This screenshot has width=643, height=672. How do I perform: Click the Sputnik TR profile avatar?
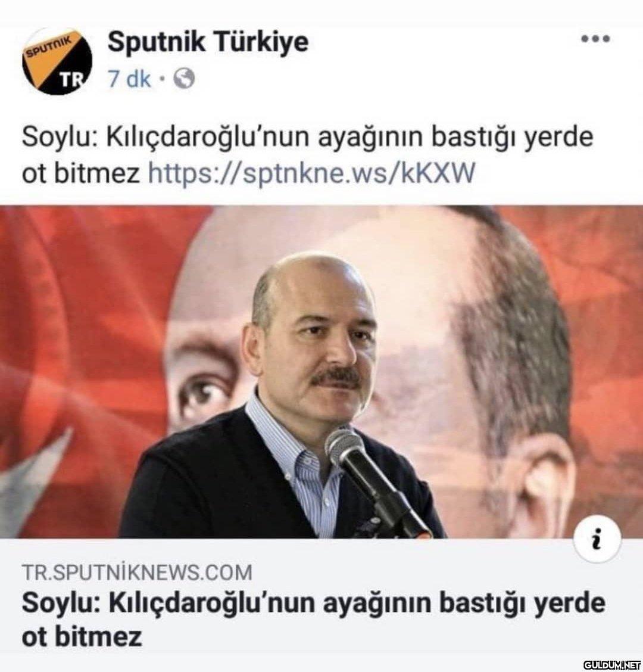tap(57, 60)
